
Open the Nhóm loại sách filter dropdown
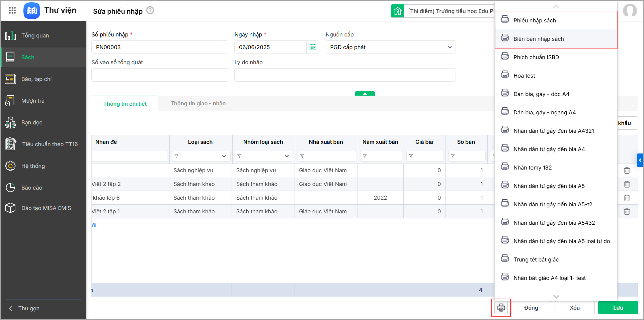tap(287, 156)
